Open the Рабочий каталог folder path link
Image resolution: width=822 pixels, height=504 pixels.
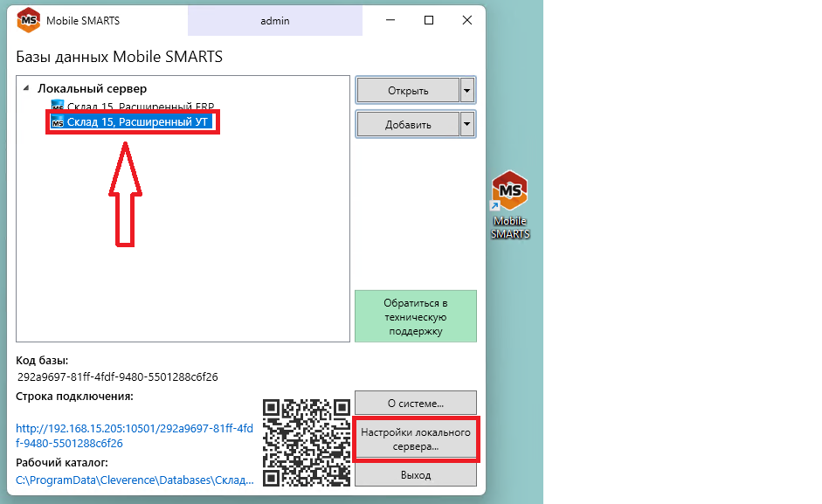coord(135,480)
